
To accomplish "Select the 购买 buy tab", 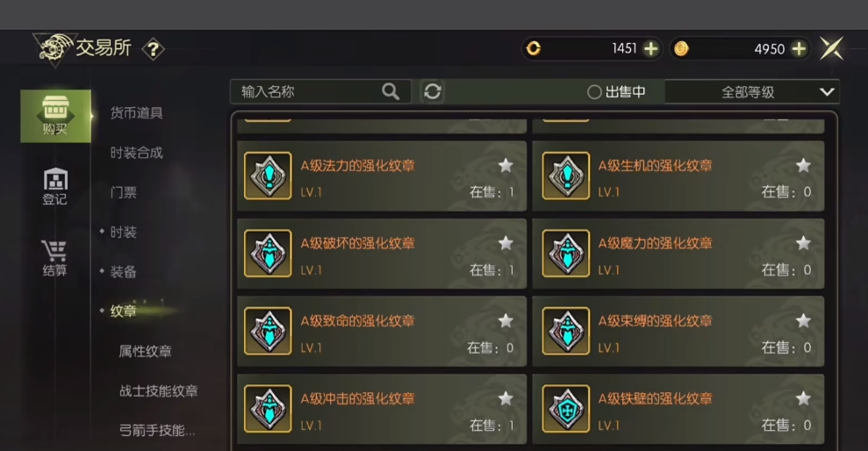I will pyautogui.click(x=55, y=116).
